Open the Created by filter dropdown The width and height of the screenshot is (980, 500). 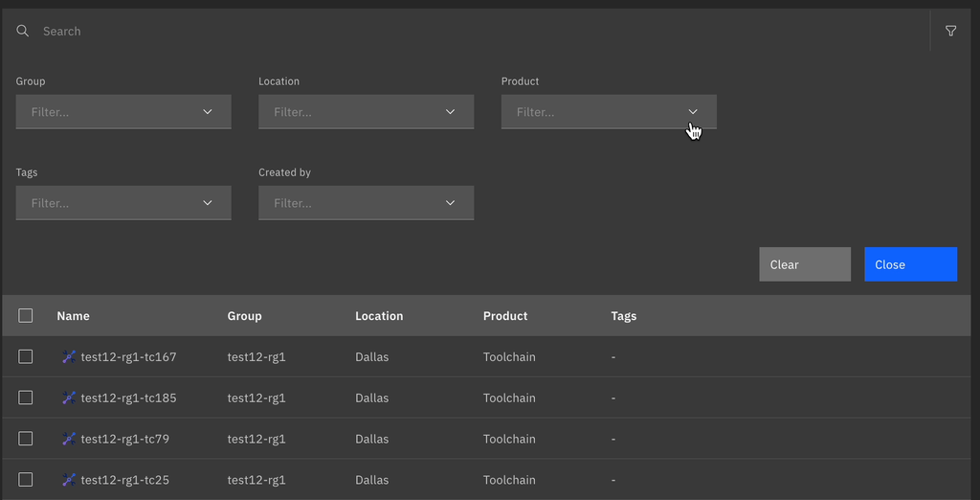pyautogui.click(x=366, y=203)
